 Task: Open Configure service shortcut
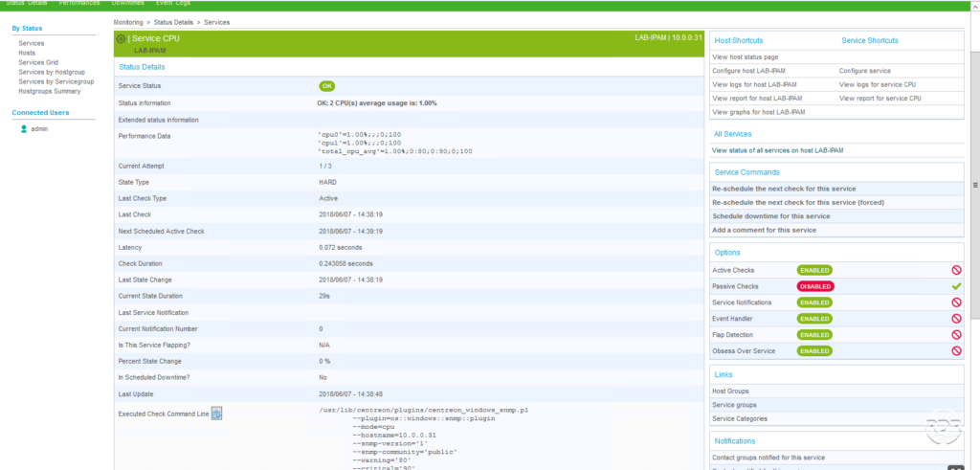coord(865,71)
